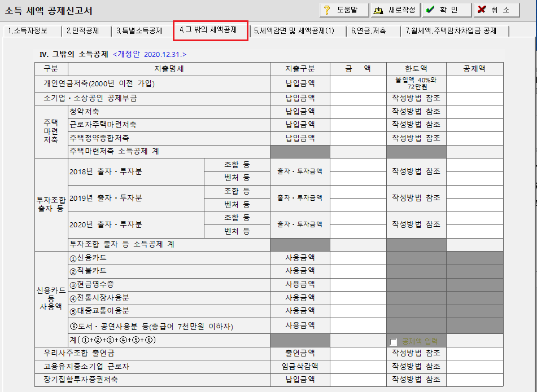Click 사용금액 field for ①신용카드
Screen dimensions: 537x392
pos(358,258)
